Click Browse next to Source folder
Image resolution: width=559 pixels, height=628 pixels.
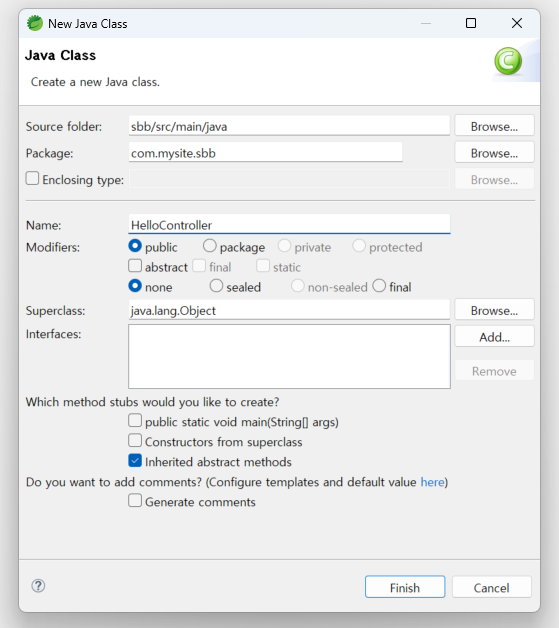494,126
